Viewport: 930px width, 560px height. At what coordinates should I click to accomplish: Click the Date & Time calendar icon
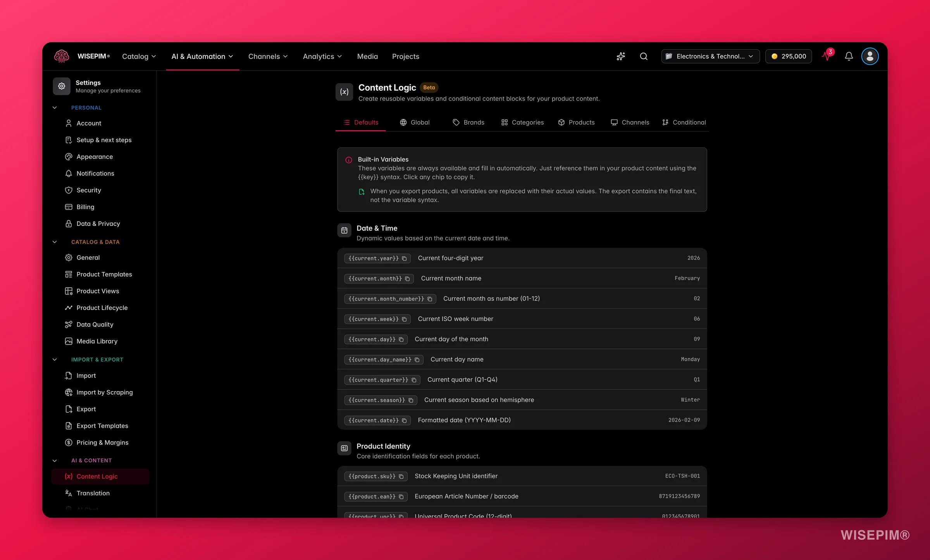[x=344, y=230]
